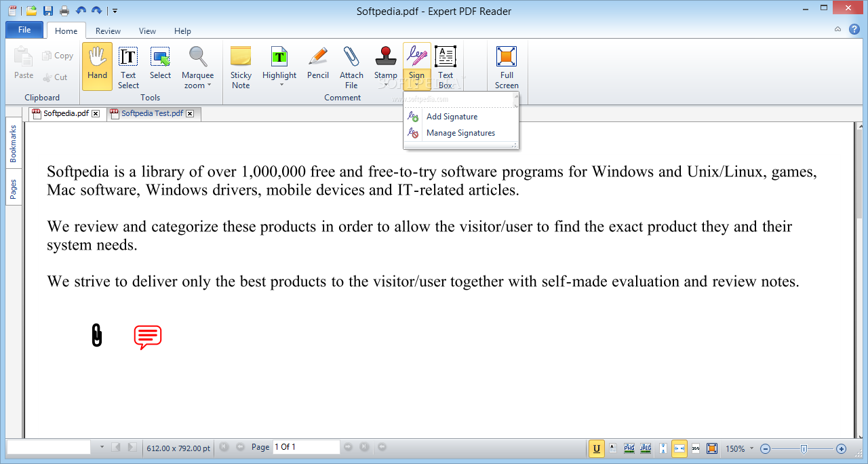Click the zoom in plus button
The height and width of the screenshot is (464, 868).
(x=842, y=448)
